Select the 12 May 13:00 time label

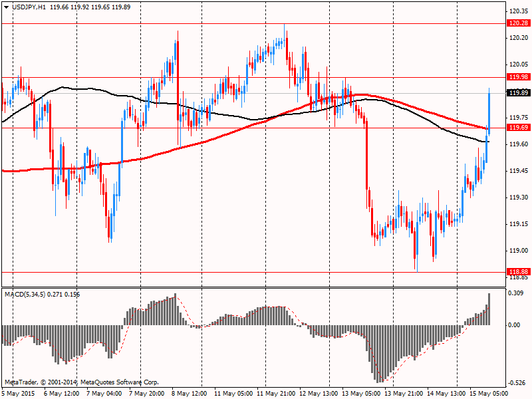point(319,394)
